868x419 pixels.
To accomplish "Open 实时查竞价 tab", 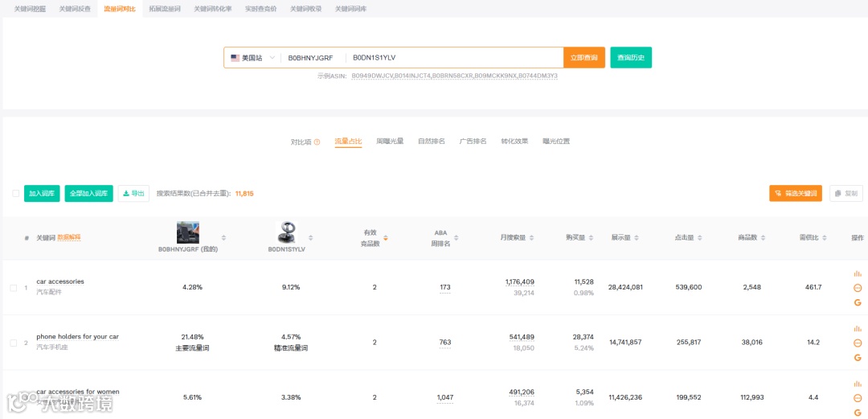I will click(x=260, y=9).
